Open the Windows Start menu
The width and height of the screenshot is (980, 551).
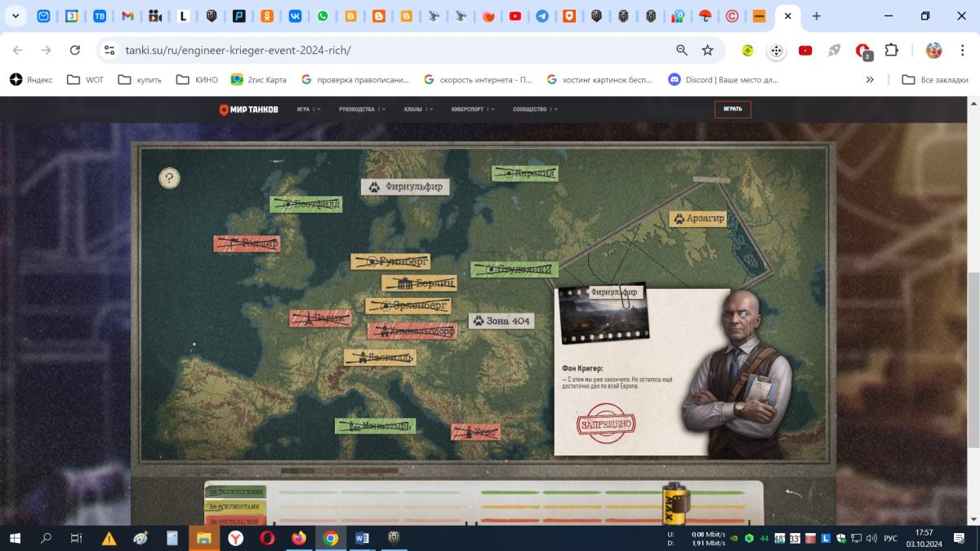(x=16, y=538)
